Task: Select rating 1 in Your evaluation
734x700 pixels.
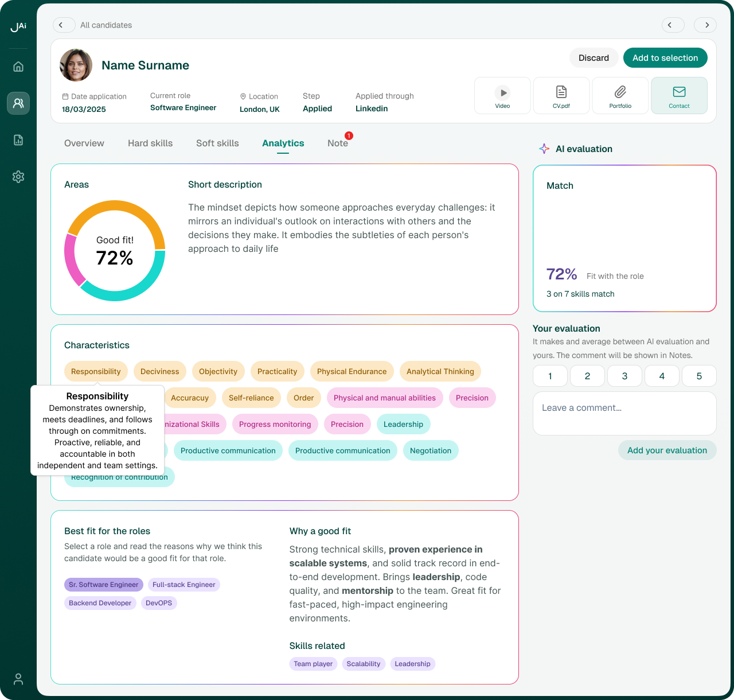Action: (x=550, y=376)
